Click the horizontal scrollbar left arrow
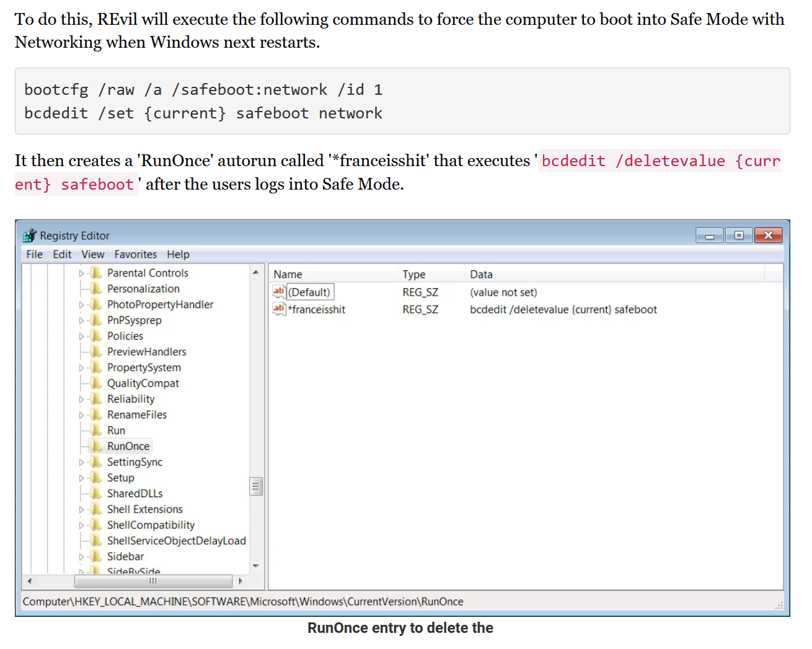812x649 pixels. click(x=29, y=581)
